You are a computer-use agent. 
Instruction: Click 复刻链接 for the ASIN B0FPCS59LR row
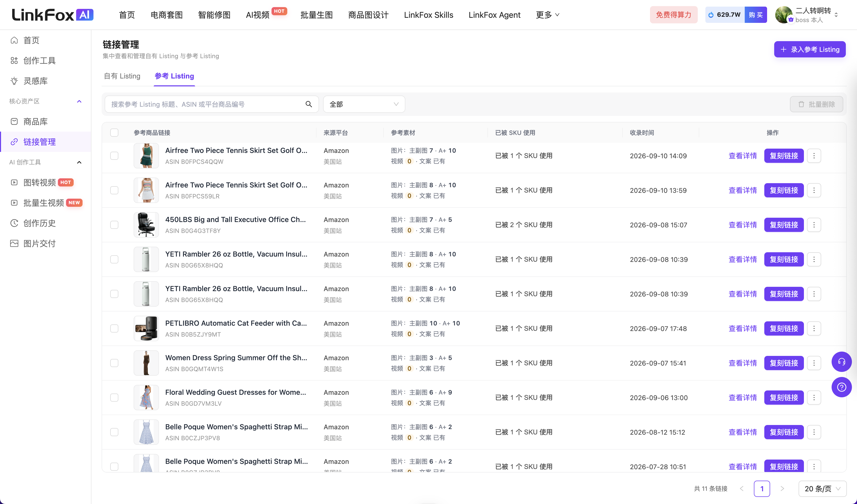pyautogui.click(x=784, y=191)
